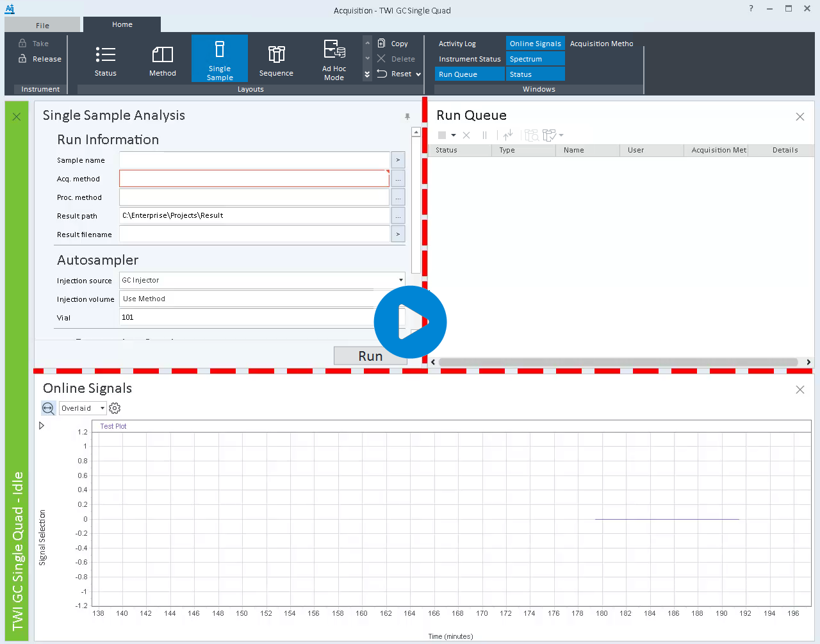Click Copy layout
This screenshot has width=820, height=644.
pos(393,44)
